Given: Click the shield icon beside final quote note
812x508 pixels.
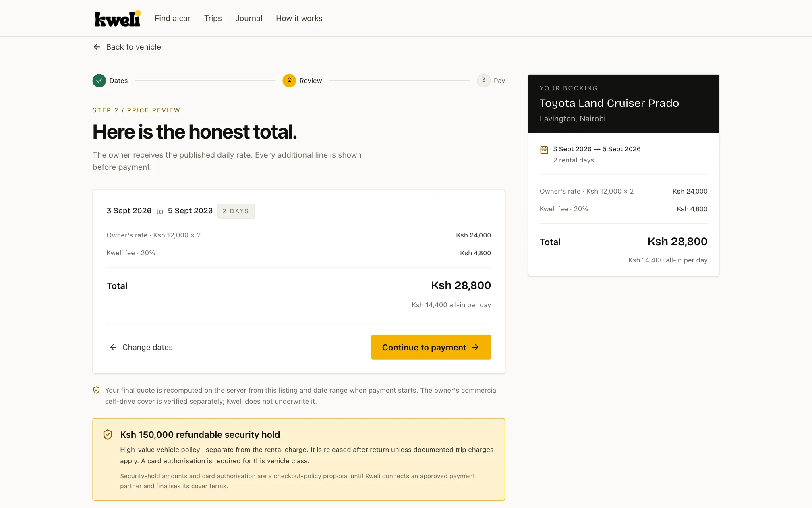Looking at the screenshot, I should (x=96, y=390).
